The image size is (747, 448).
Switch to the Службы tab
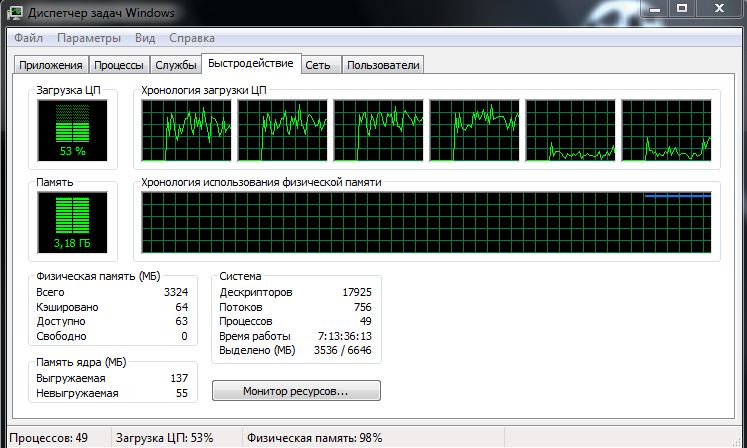176,65
